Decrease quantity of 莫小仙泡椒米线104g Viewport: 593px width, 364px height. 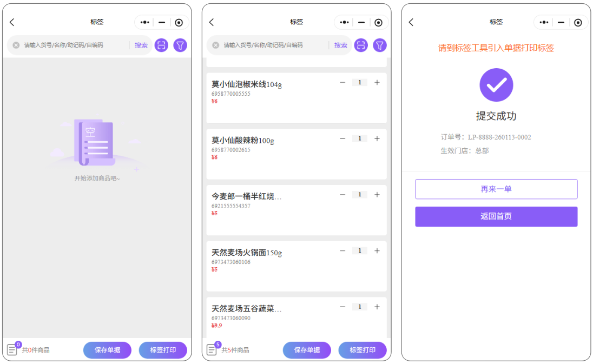342,82
